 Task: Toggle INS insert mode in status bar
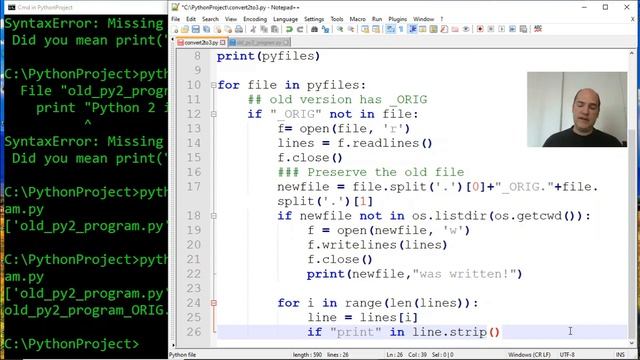pos(620,355)
